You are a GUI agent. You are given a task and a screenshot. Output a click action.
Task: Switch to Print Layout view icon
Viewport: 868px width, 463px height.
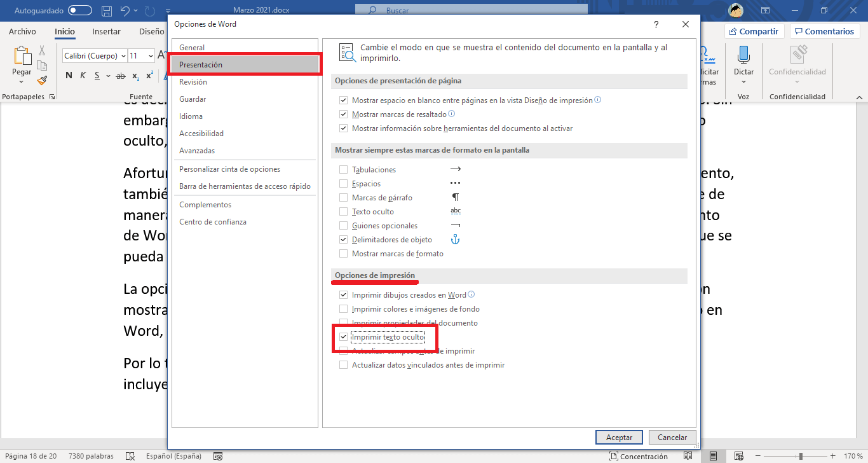click(714, 456)
